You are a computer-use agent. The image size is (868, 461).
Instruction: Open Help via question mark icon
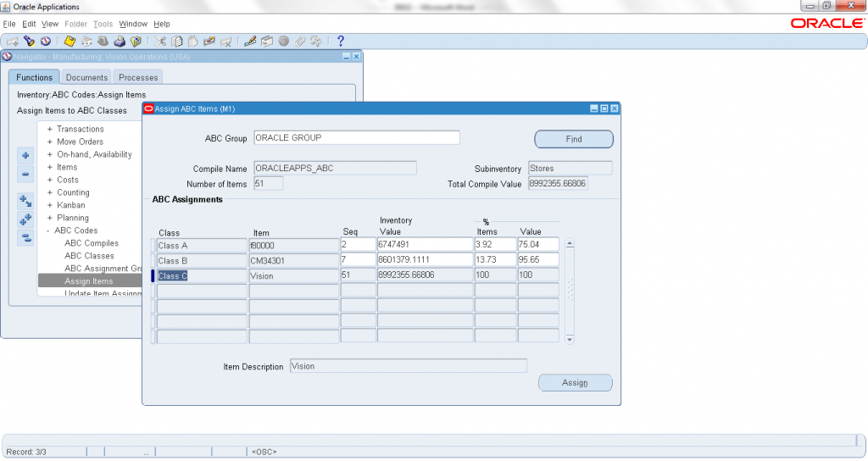coord(341,41)
